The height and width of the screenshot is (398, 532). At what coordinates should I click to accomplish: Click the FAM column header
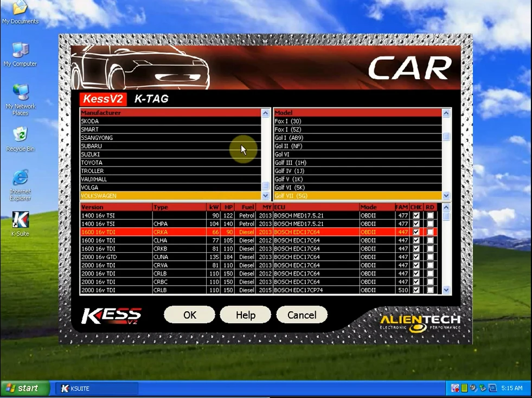402,207
